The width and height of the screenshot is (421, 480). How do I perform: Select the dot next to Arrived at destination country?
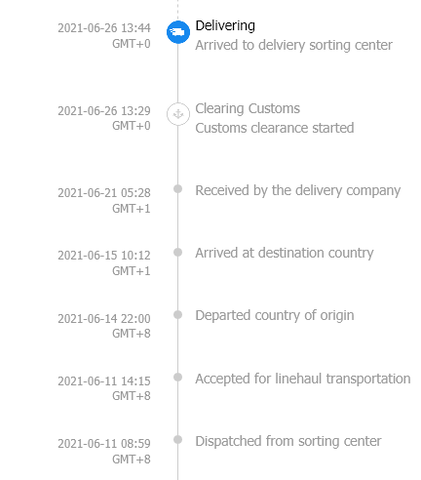[x=178, y=252]
